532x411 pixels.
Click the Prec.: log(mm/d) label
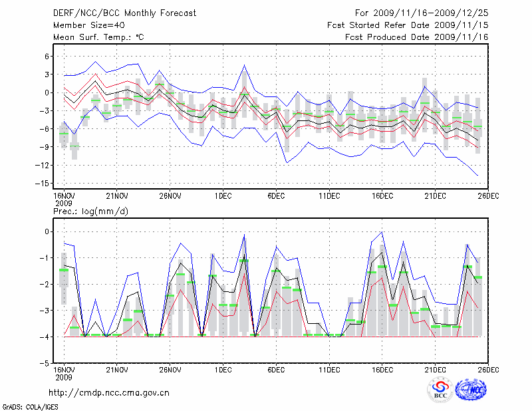pos(91,211)
